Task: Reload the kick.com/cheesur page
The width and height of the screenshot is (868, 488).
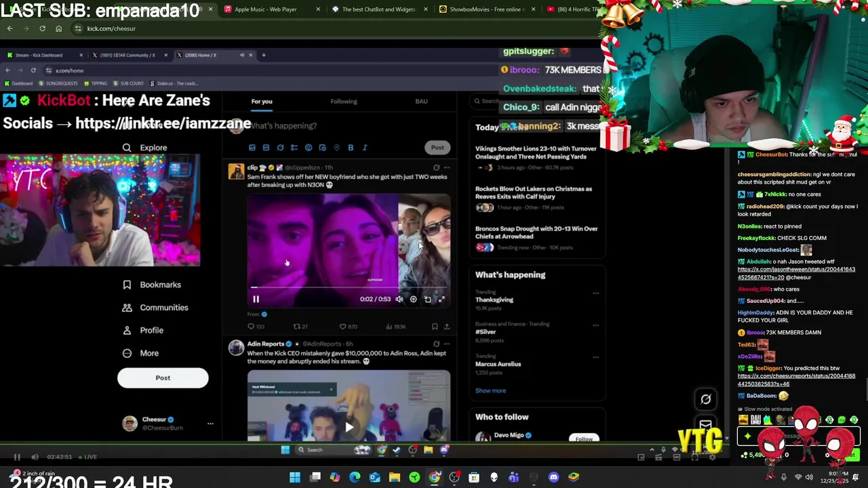Action: (x=42, y=28)
